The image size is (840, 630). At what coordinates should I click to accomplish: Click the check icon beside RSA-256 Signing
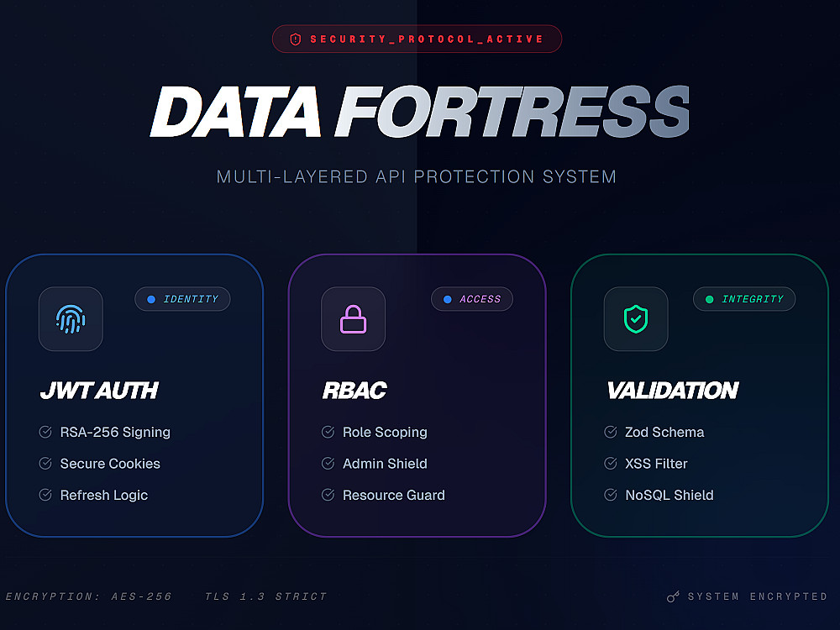tap(45, 432)
